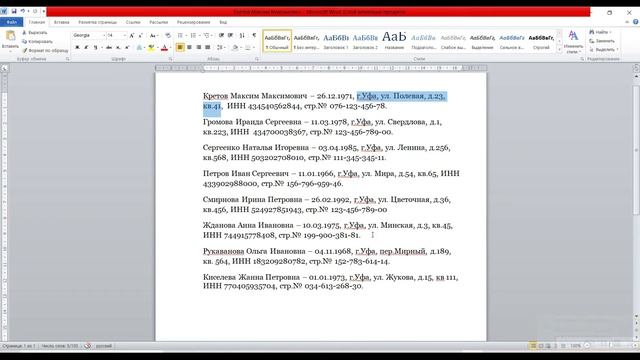Click the multilevel list icon
640x360 pixels.
pyautogui.click(x=207, y=36)
